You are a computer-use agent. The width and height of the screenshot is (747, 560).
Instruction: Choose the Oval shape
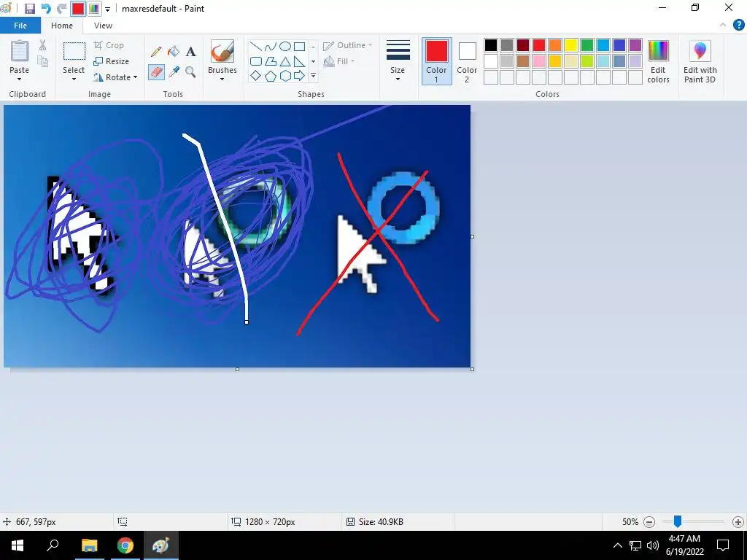[x=285, y=46]
